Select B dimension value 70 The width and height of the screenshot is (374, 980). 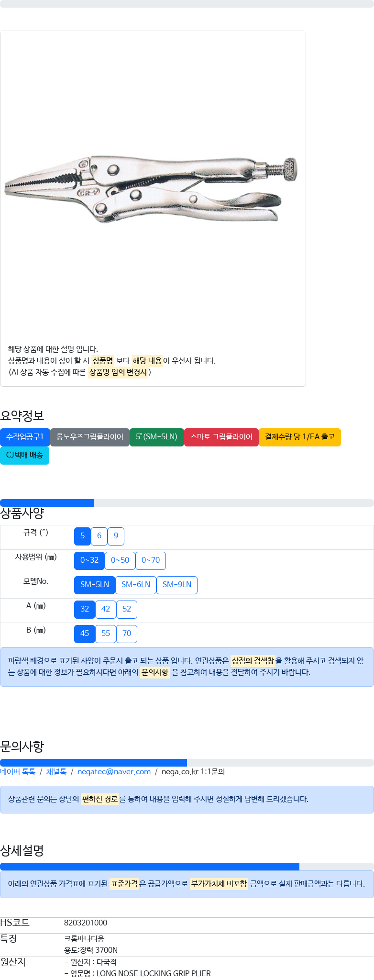127,634
